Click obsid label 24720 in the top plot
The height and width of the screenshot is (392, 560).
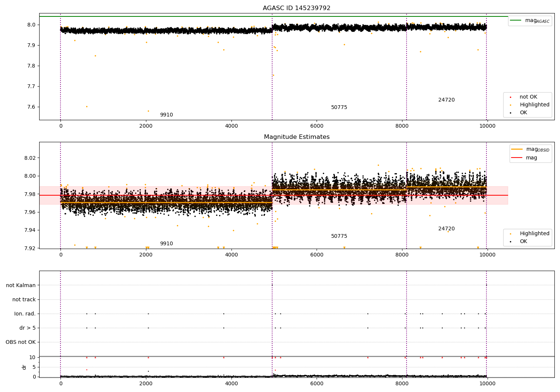tap(447, 100)
